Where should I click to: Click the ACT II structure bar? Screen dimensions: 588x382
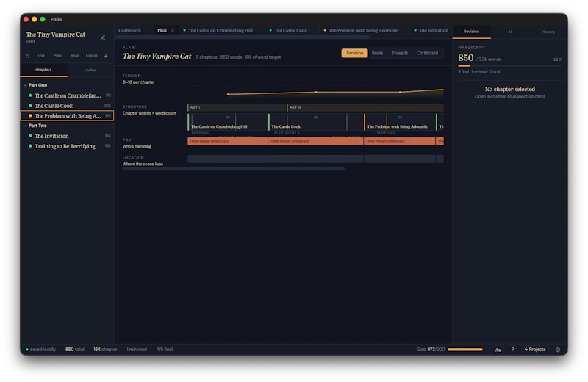coord(365,107)
